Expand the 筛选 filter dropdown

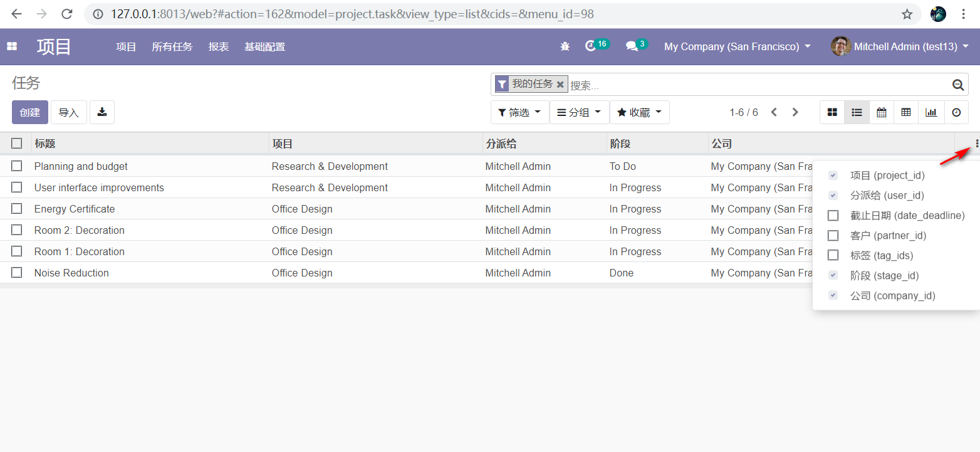tap(519, 112)
